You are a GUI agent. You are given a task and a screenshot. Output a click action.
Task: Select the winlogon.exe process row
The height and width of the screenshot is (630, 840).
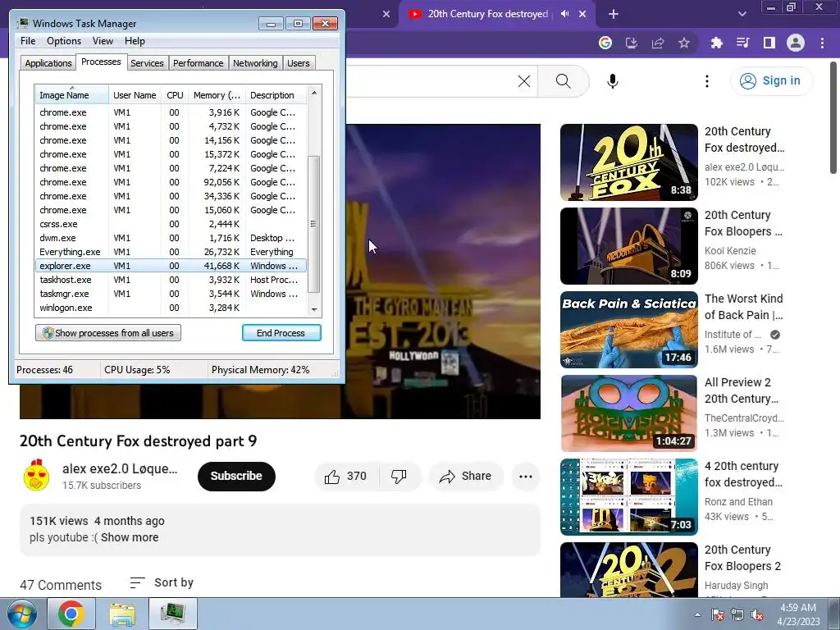click(x=171, y=308)
